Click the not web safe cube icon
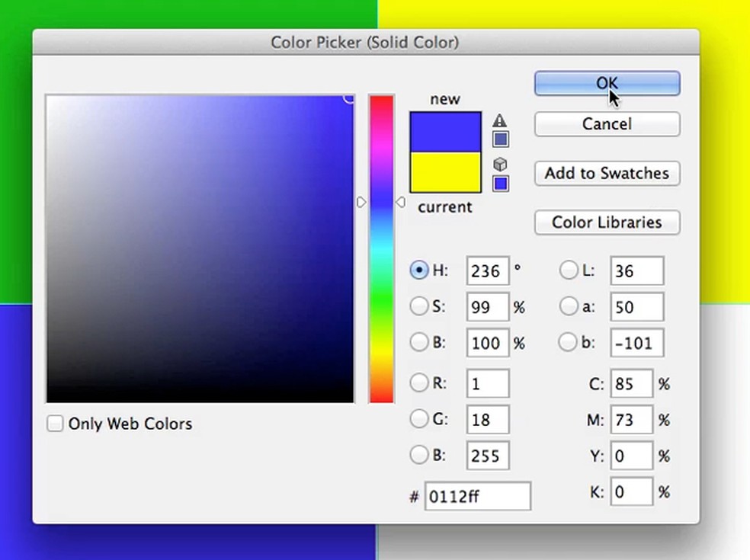 [500, 165]
